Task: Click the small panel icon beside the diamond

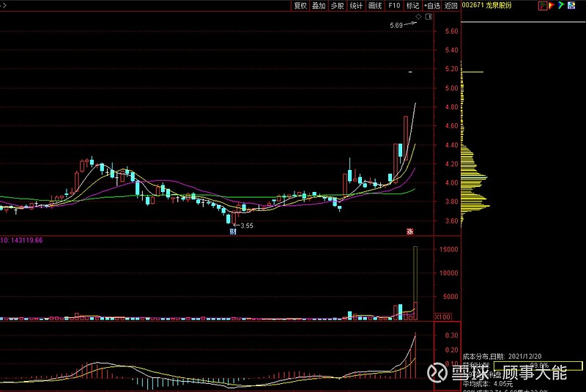Action: click(427, 15)
